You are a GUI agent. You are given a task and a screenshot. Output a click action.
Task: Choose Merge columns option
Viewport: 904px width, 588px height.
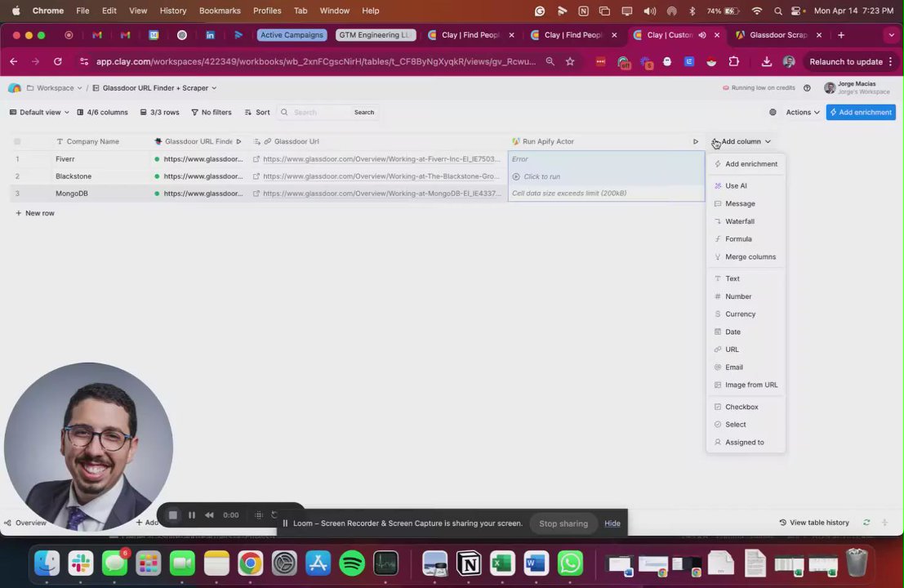pyautogui.click(x=746, y=256)
